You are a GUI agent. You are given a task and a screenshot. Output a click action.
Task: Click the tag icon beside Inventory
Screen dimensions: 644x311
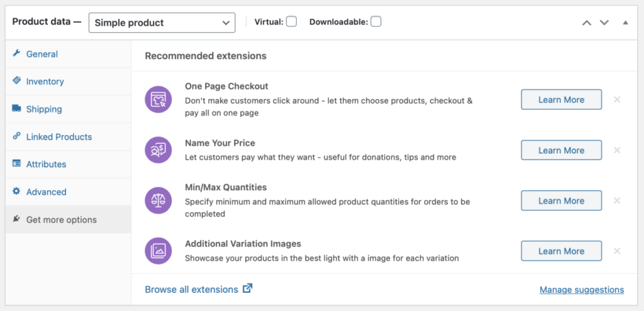click(x=16, y=81)
